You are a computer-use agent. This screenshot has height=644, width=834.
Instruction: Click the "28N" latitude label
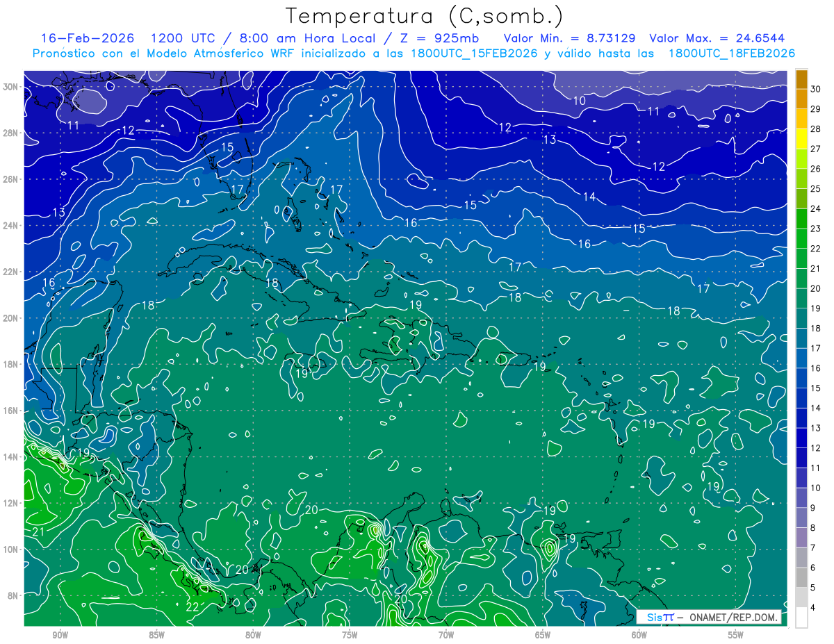(10, 133)
